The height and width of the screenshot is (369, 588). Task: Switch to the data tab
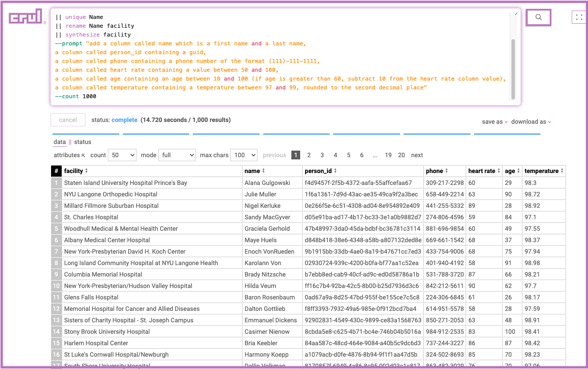[59, 142]
